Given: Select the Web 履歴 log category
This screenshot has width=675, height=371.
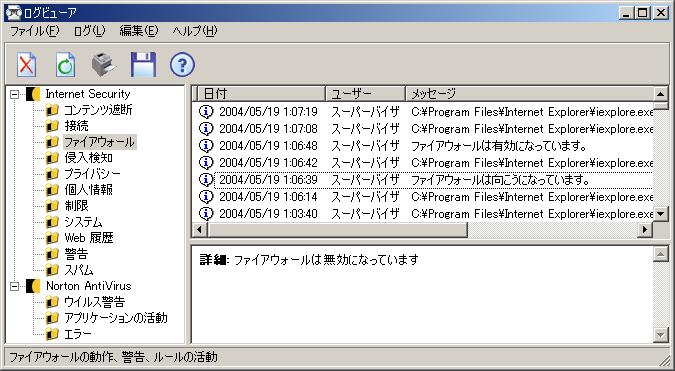Looking at the screenshot, I should [x=89, y=238].
